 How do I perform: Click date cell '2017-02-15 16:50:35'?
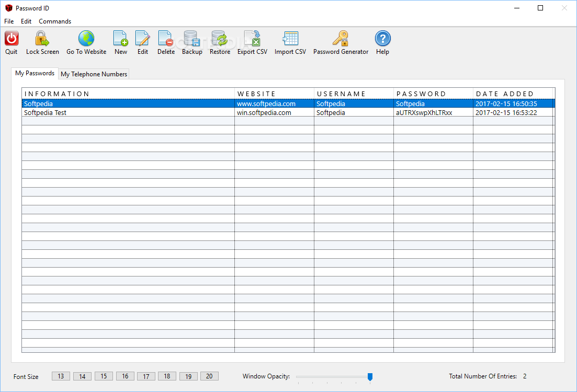tap(513, 103)
